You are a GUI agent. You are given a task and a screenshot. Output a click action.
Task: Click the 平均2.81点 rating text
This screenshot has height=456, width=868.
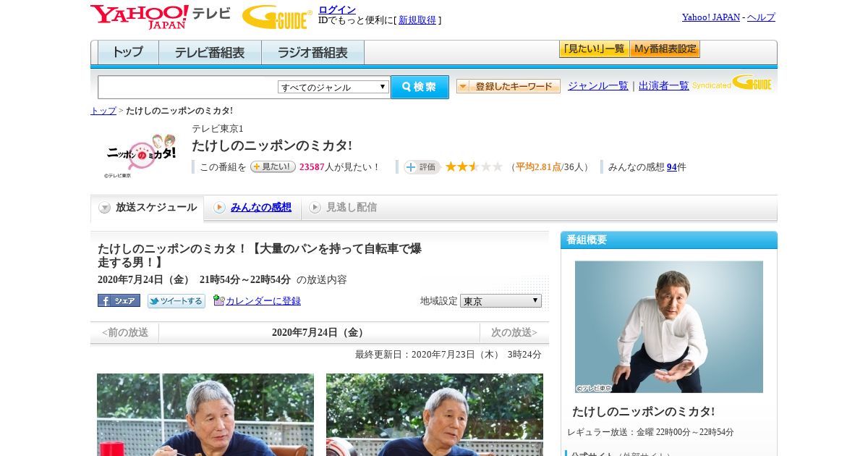point(539,167)
